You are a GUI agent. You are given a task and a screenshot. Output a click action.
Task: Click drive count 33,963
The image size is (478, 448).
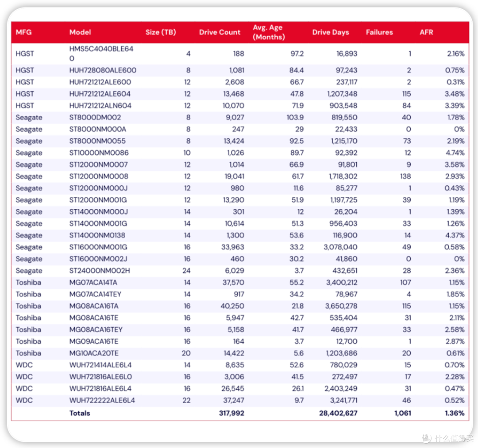point(233,247)
